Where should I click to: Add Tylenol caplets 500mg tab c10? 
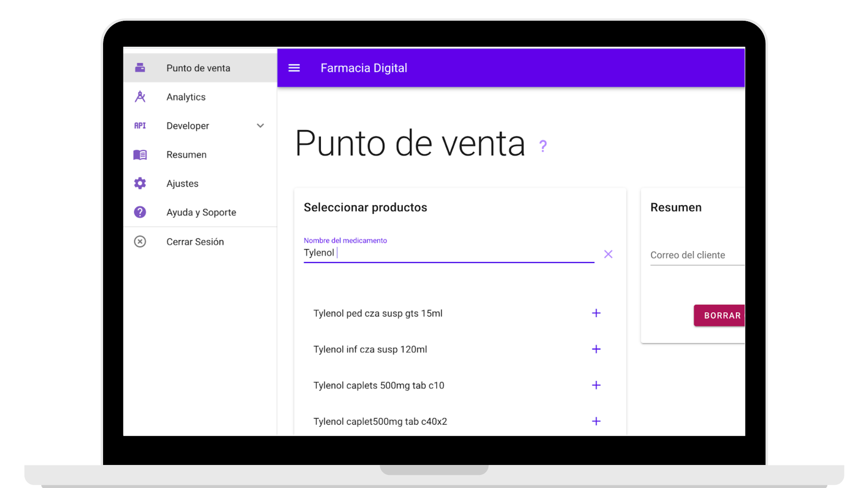point(596,385)
